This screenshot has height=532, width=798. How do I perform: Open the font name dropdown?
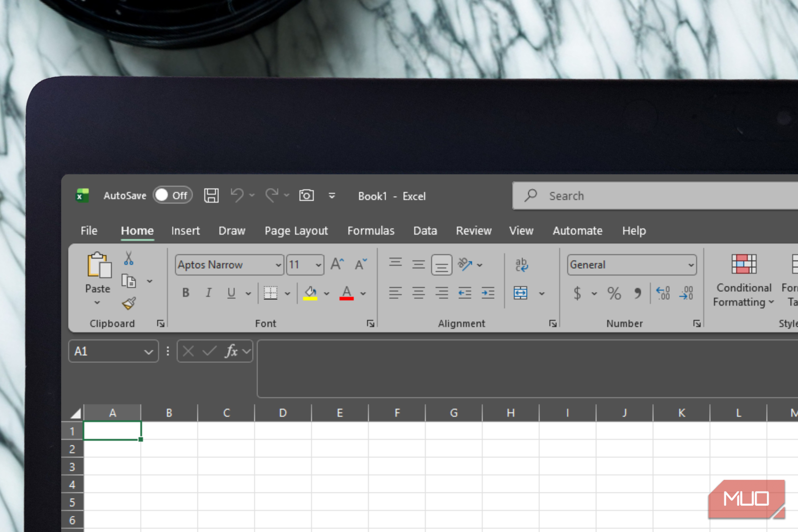pos(279,265)
